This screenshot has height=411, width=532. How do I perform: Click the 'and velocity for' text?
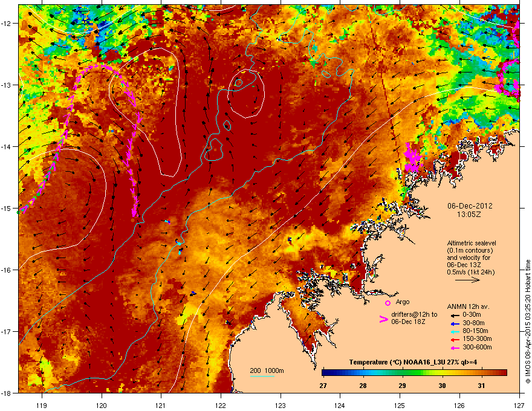tap(469, 257)
